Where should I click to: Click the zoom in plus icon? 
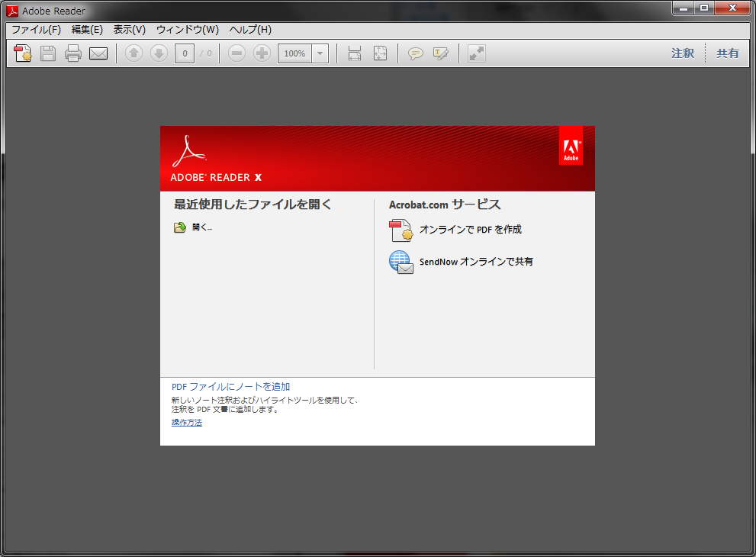(x=262, y=53)
